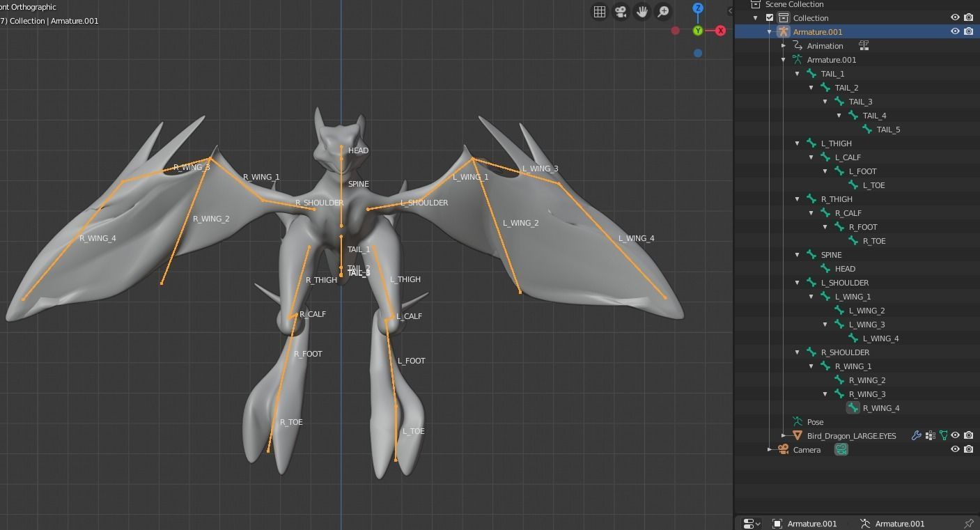Open the properties editor type dropdown
This screenshot has width=980, height=530.
coord(752,524)
